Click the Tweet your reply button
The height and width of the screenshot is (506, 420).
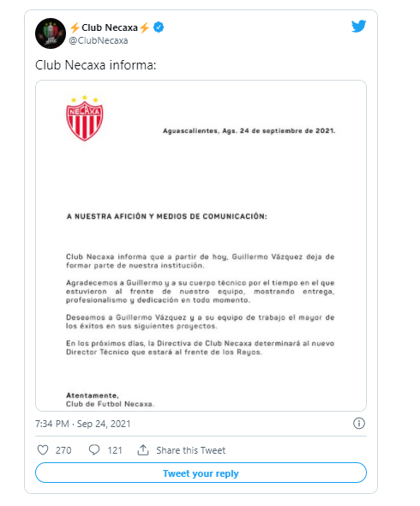(x=201, y=473)
